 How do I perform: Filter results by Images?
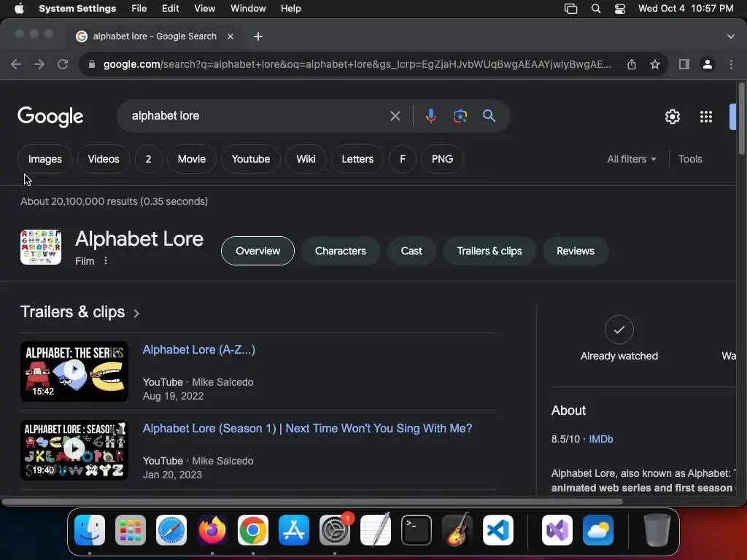(44, 159)
